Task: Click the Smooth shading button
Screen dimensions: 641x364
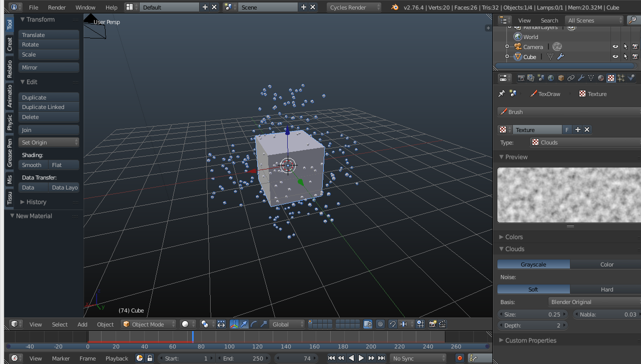Action: click(34, 164)
